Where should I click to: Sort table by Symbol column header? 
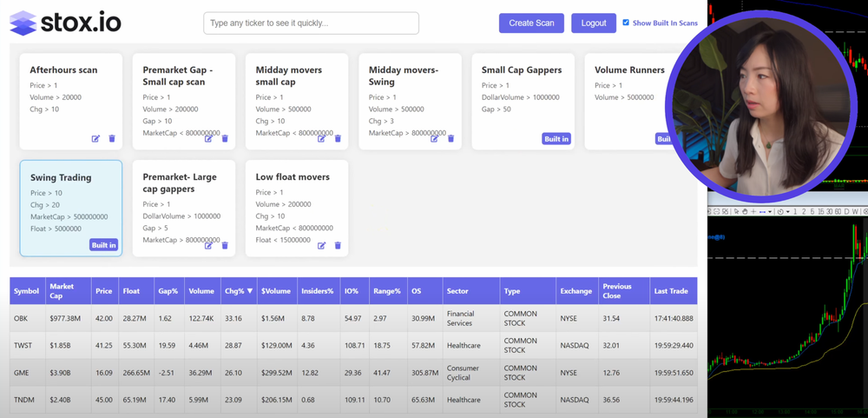coord(28,291)
